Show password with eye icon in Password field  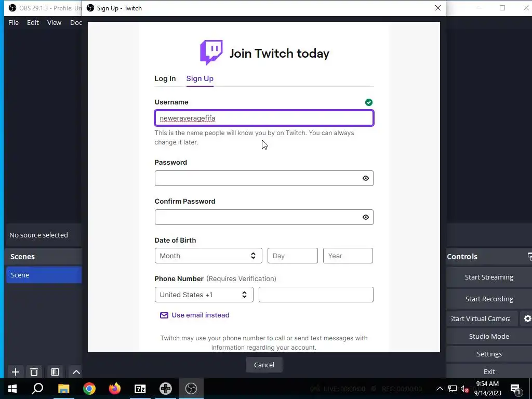(365, 178)
